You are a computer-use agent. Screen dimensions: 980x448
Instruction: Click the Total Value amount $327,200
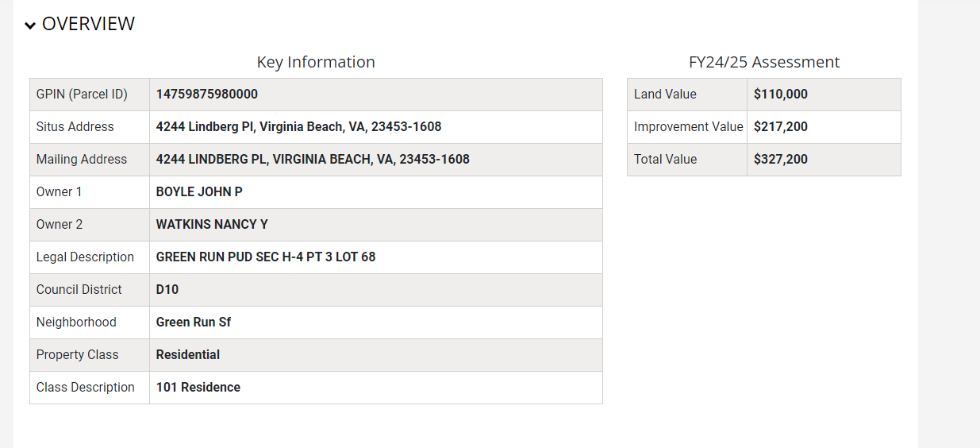[781, 160]
